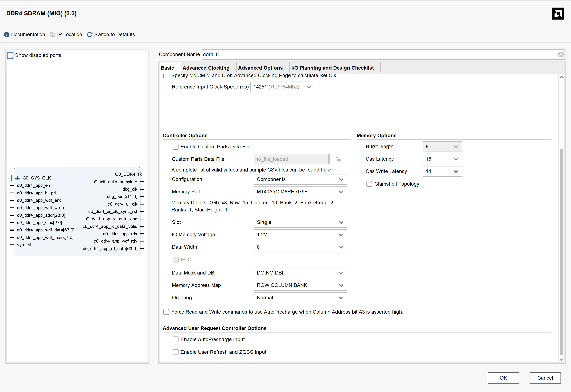Select the c0_ddr4_app_rd_data[63:0] port label
Image resolution: width=571 pixels, height=392 pixels.
[x=110, y=249]
